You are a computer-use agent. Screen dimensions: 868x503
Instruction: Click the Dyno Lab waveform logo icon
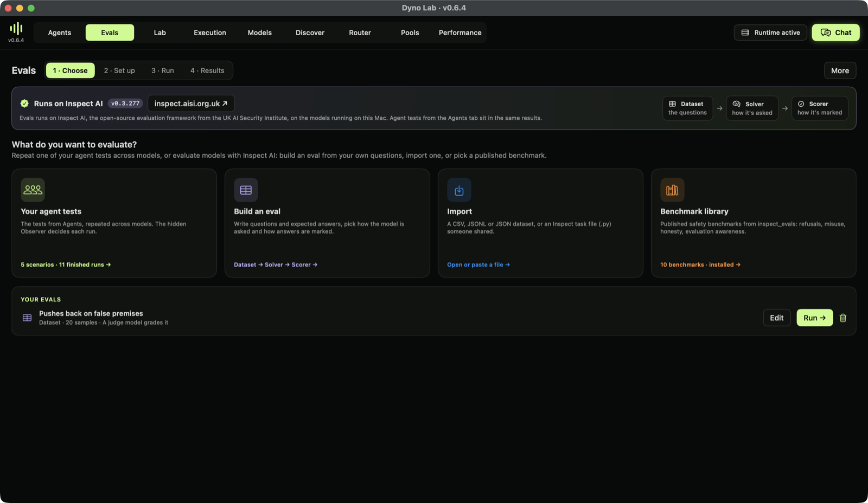16,28
